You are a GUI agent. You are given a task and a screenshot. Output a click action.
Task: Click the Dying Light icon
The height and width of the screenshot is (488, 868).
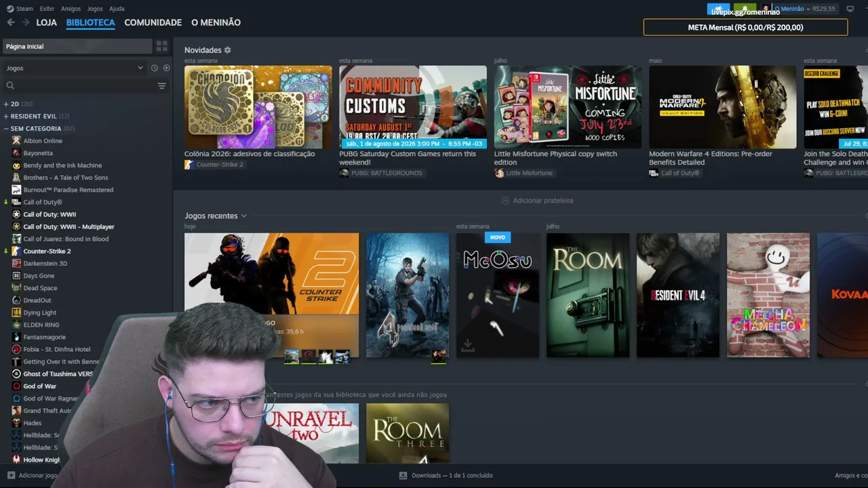(x=17, y=312)
